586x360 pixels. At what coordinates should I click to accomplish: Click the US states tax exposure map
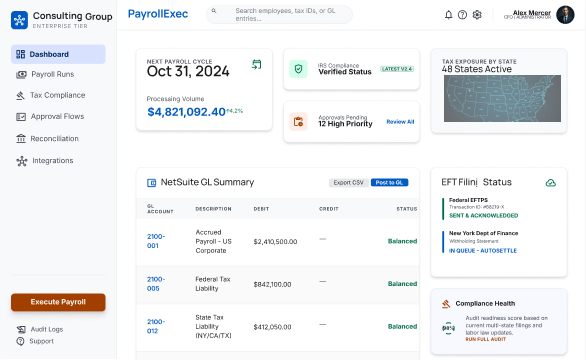(x=502, y=98)
